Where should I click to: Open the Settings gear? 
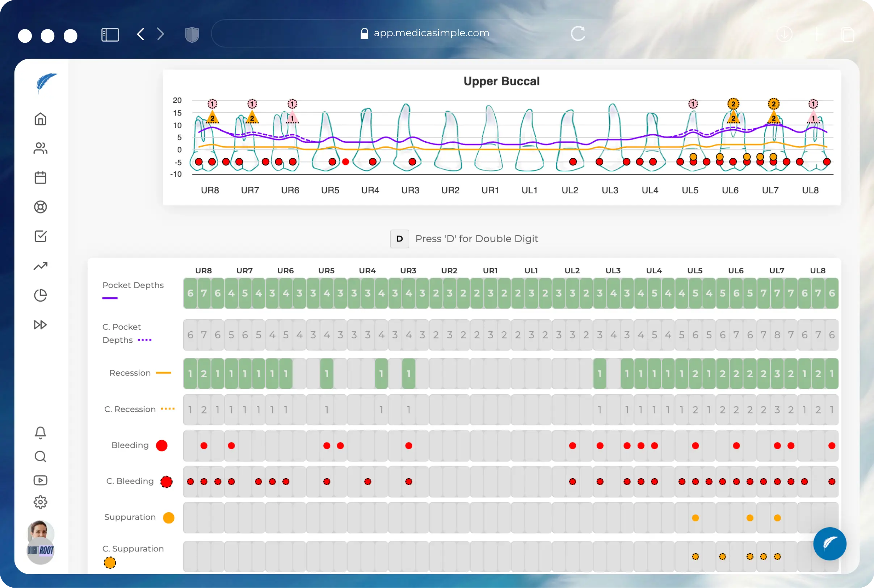click(x=41, y=503)
